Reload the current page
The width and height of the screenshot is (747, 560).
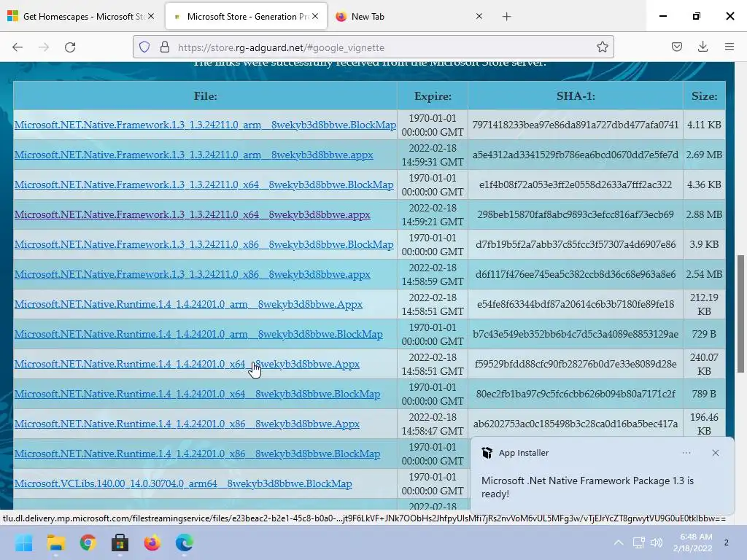click(70, 47)
